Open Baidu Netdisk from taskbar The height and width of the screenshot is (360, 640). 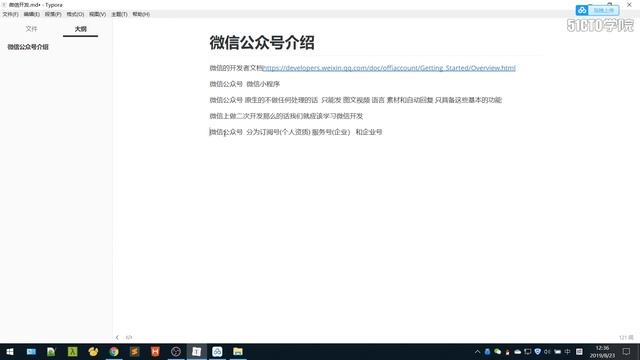[x=217, y=351]
